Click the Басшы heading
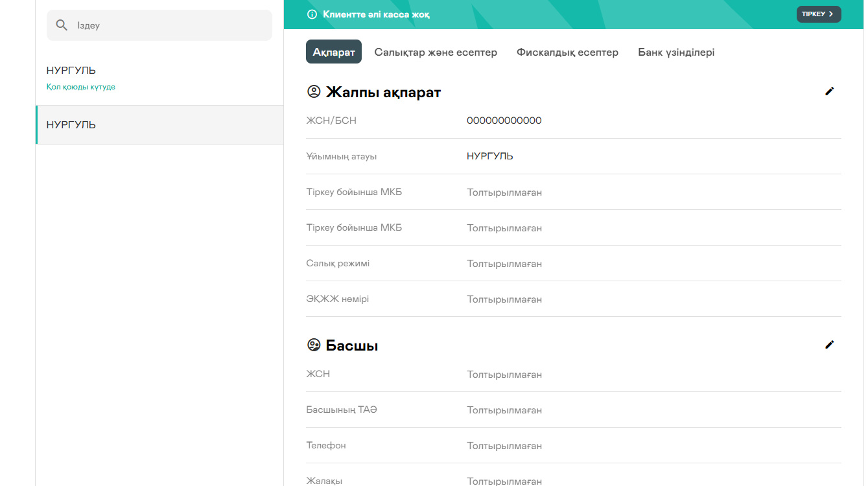The width and height of the screenshot is (868, 486). tap(352, 345)
